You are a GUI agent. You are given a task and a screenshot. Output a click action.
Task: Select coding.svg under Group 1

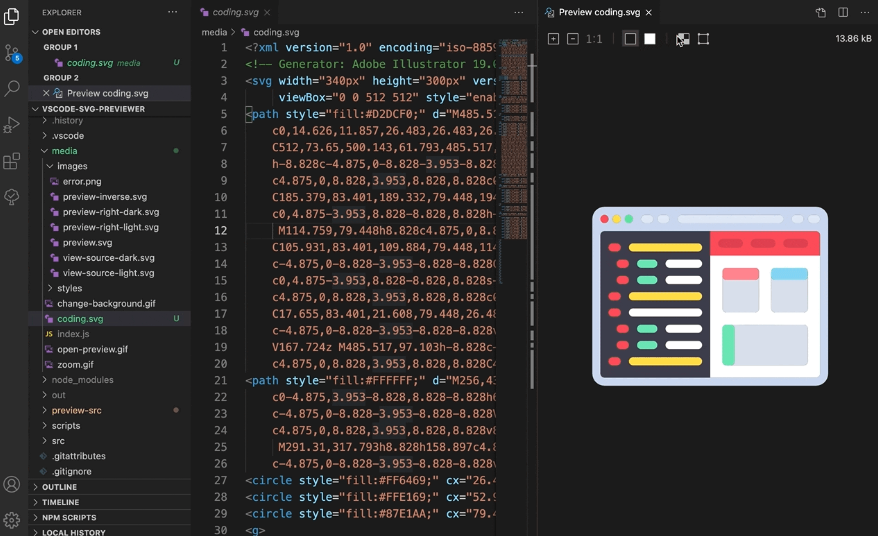click(109, 63)
